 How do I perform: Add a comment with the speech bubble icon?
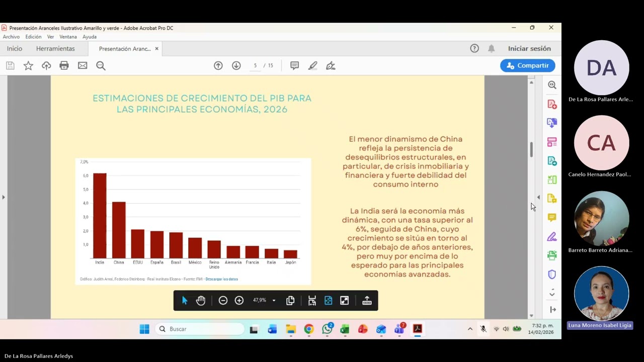click(x=295, y=65)
